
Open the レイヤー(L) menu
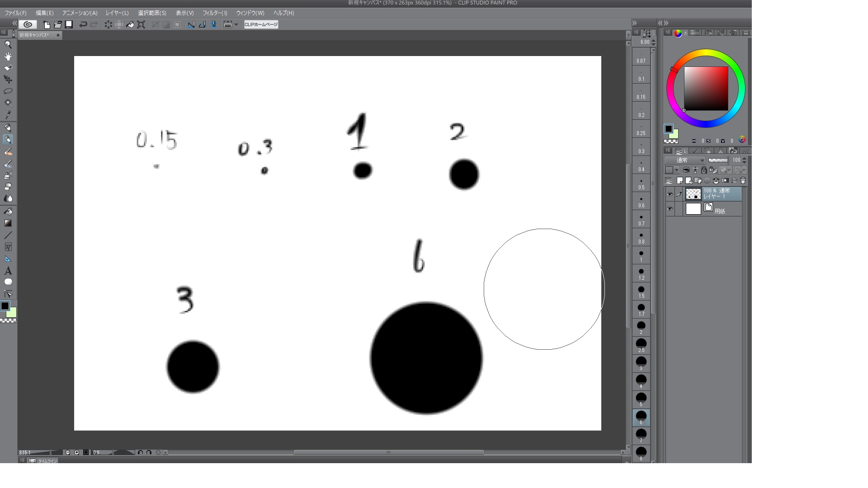[x=117, y=13]
